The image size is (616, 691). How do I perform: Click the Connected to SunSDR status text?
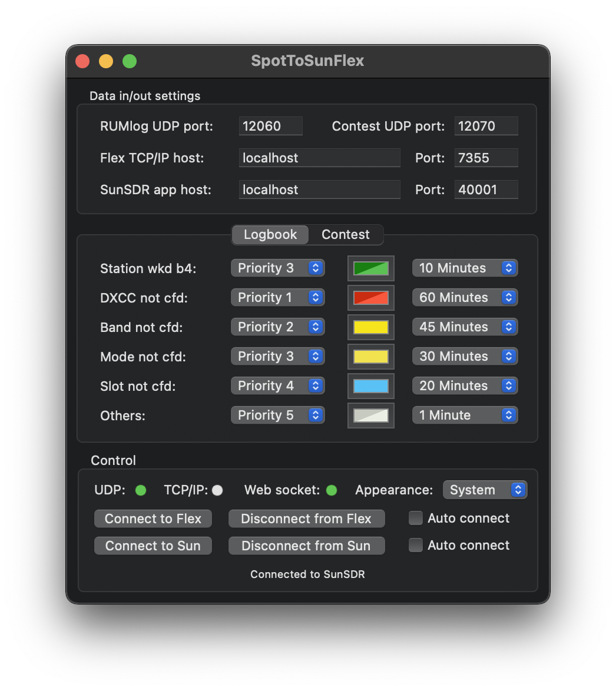pos(308,574)
